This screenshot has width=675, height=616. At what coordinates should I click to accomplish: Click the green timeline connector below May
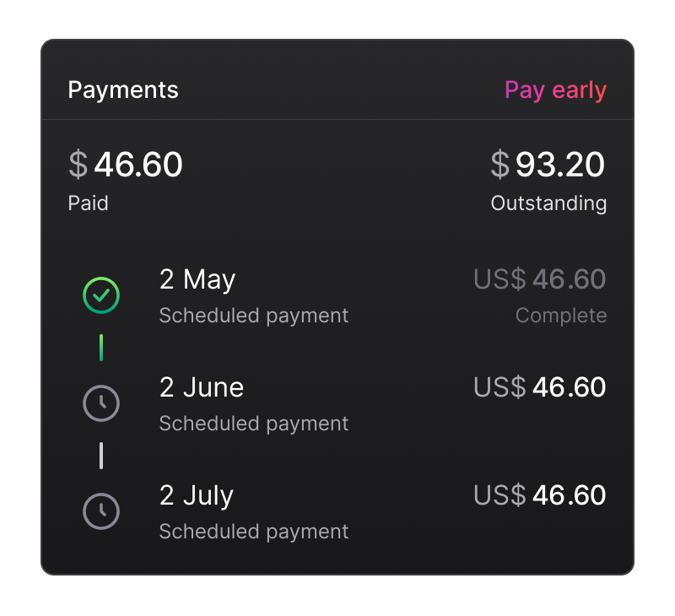point(101,348)
